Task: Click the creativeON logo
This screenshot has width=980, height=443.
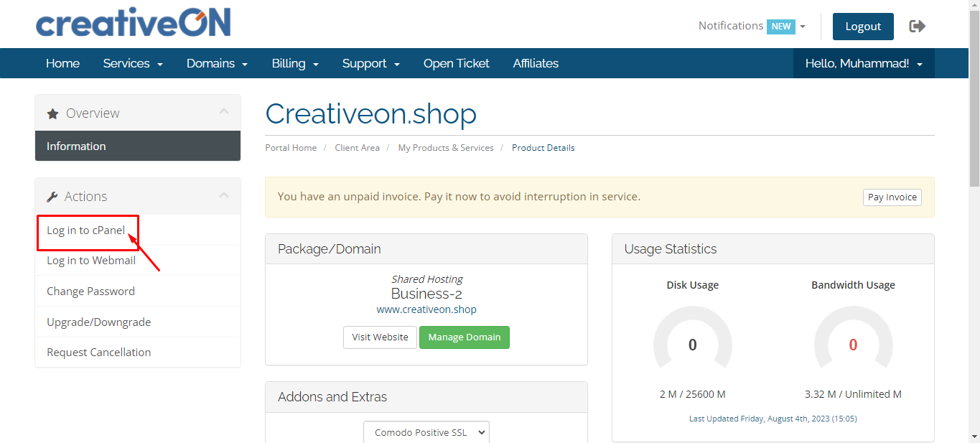Action: point(133,24)
